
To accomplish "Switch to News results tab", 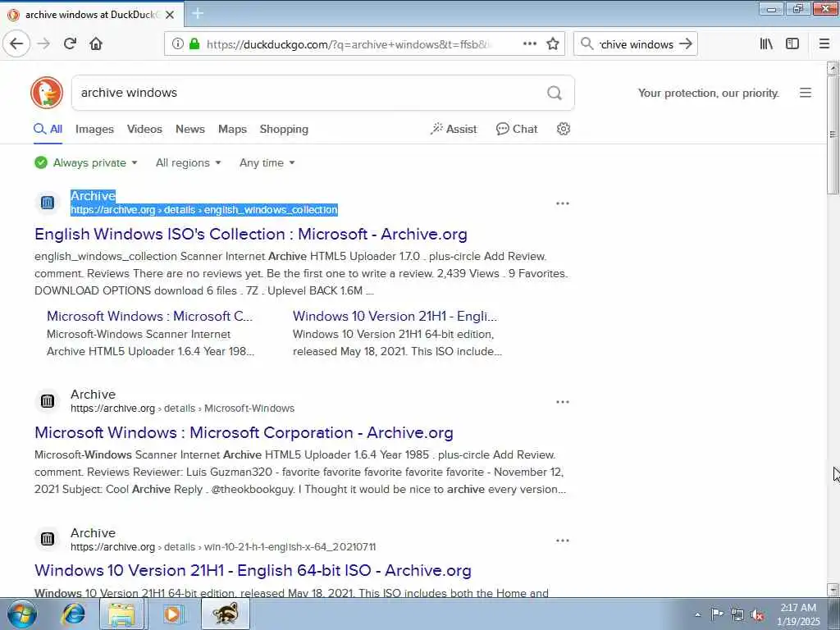I will 190,129.
